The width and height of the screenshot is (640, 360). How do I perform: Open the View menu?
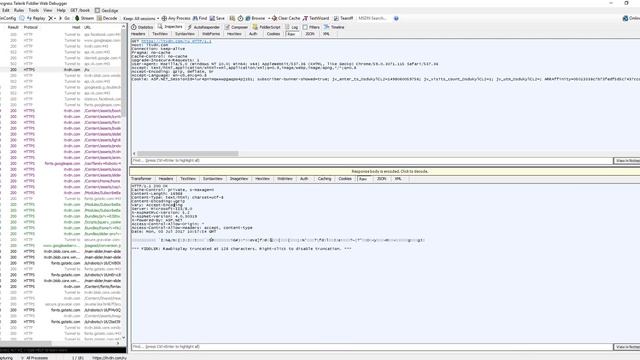click(x=48, y=10)
